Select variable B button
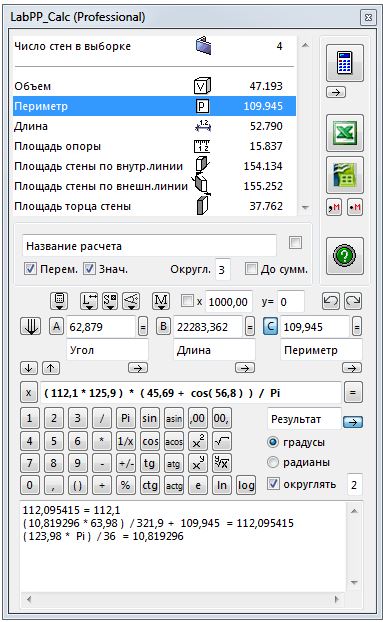 click(163, 327)
